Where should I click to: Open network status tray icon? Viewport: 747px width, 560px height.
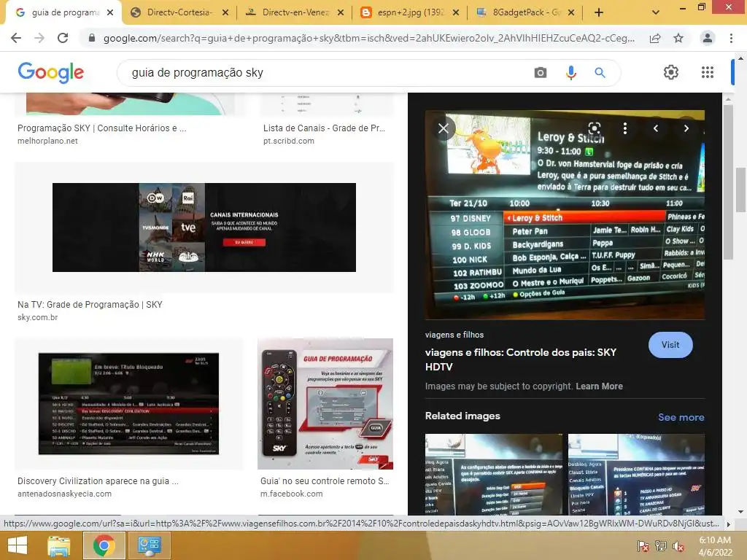tap(661, 546)
